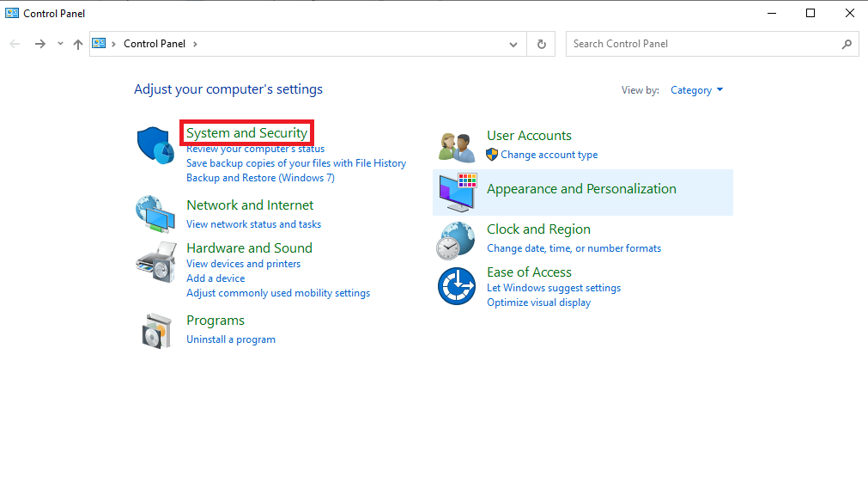Maximize the Control Panel window
868x501 pixels.
tap(810, 13)
